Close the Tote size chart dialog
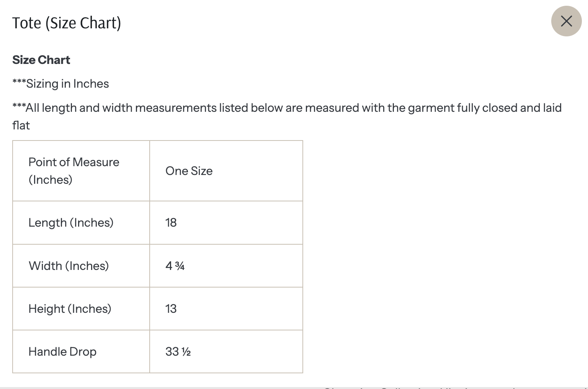Viewport: 588px width, 389px height. pyautogui.click(x=566, y=21)
